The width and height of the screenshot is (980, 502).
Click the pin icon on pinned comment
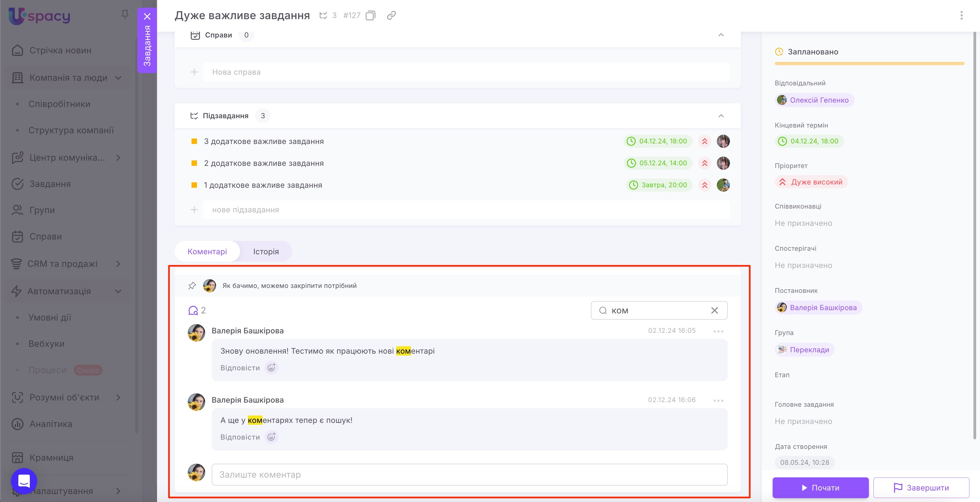pyautogui.click(x=192, y=285)
